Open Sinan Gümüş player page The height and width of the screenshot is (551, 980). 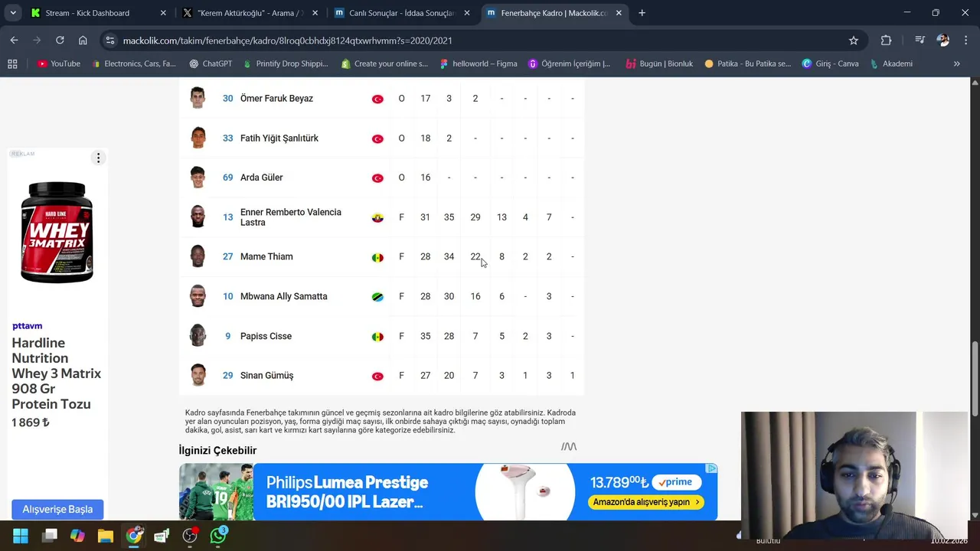point(266,376)
